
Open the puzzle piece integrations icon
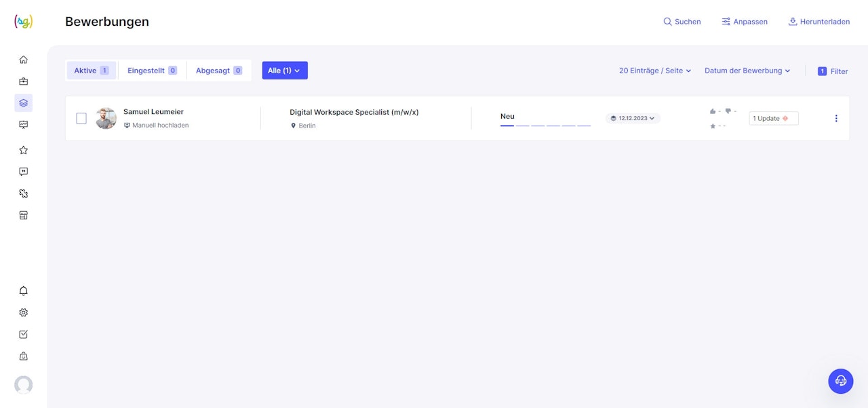24,193
